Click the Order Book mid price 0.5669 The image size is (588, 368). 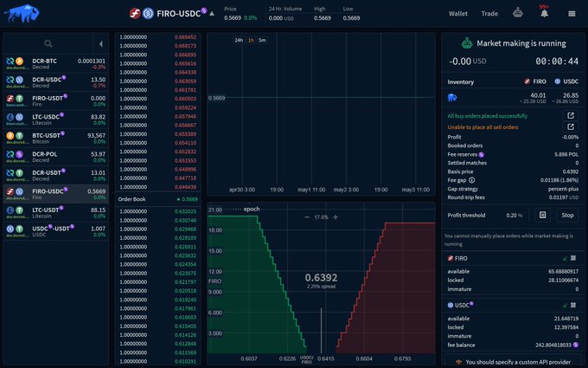coord(187,199)
